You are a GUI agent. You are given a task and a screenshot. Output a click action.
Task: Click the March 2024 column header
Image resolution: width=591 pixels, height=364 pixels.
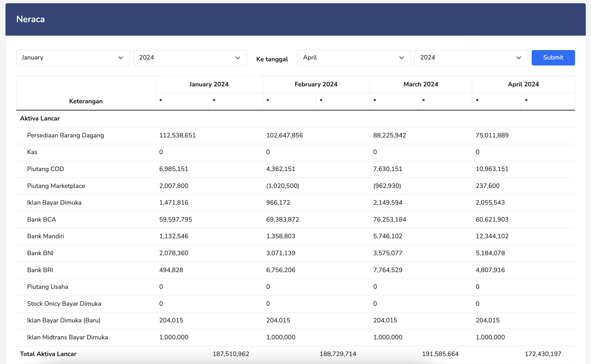point(421,84)
